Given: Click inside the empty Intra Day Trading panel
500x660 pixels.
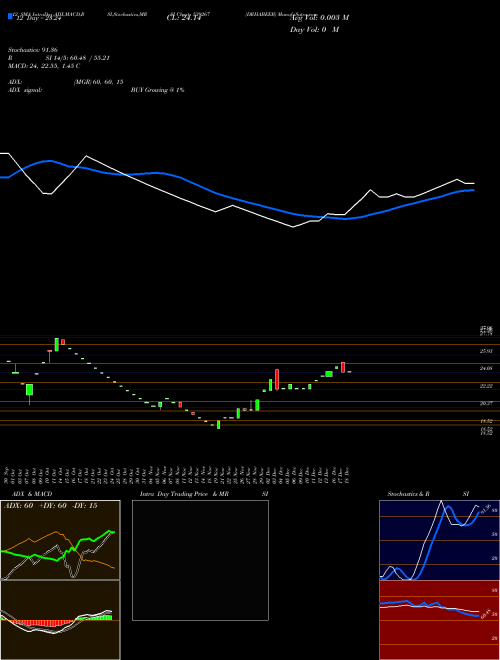Looking at the screenshot, I should pyautogui.click(x=200, y=560).
